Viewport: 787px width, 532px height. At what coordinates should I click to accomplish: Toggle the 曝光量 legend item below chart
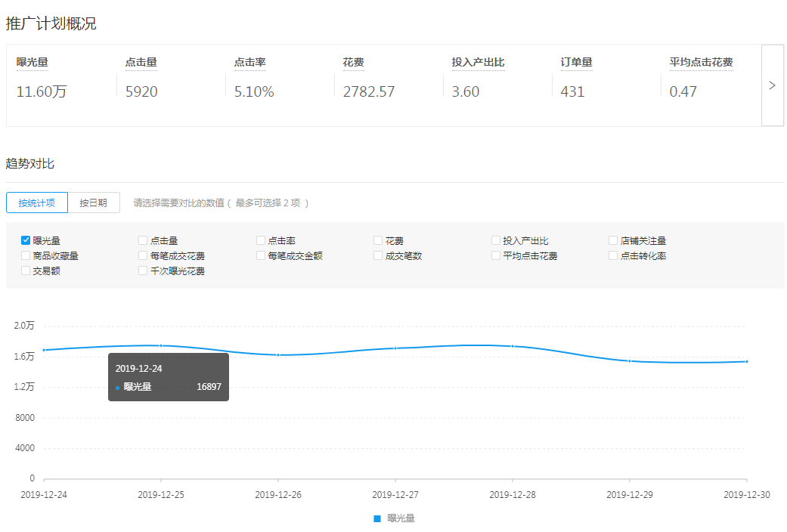coord(395,518)
